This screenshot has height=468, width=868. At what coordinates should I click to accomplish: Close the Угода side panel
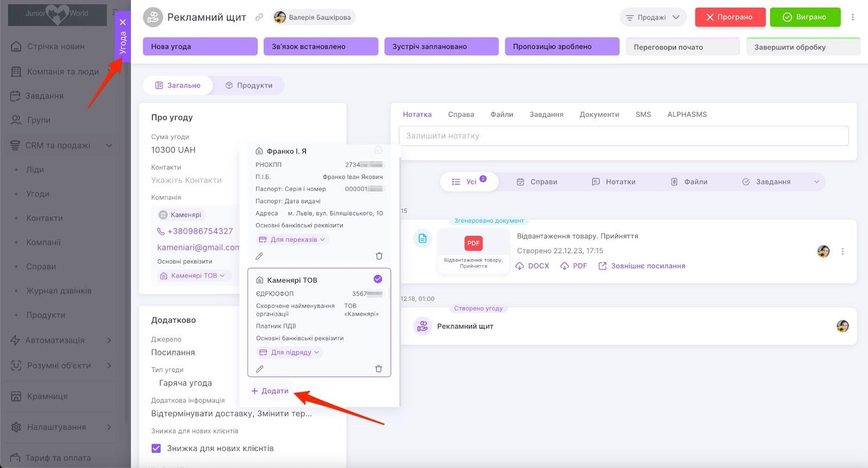point(123,22)
